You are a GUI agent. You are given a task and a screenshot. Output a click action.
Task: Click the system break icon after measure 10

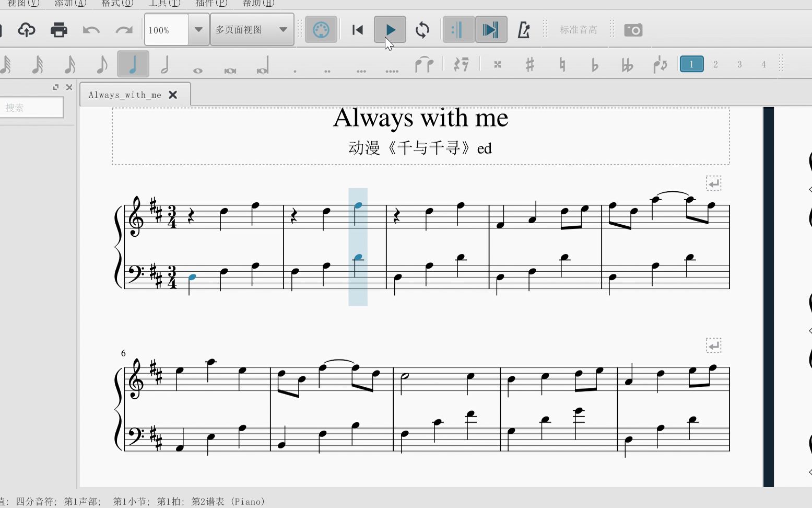pos(713,345)
